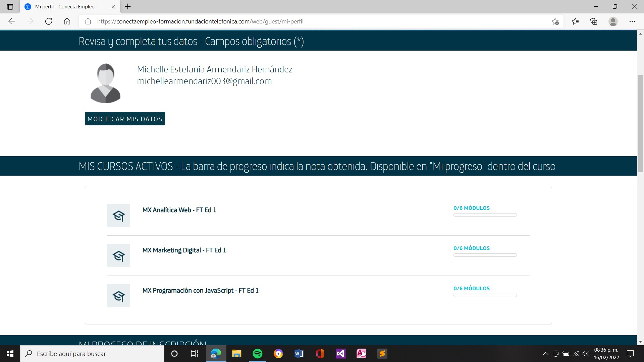Open Microsoft Office from taskbar

pyautogui.click(x=320, y=354)
